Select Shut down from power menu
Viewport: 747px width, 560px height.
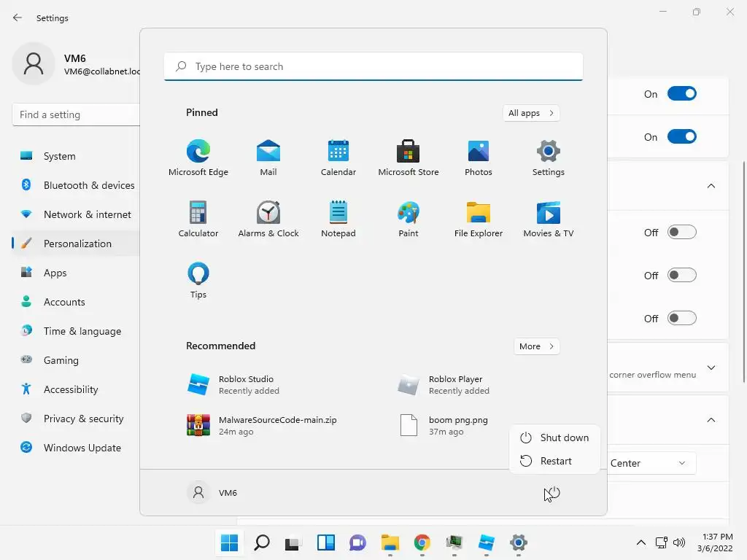554,437
